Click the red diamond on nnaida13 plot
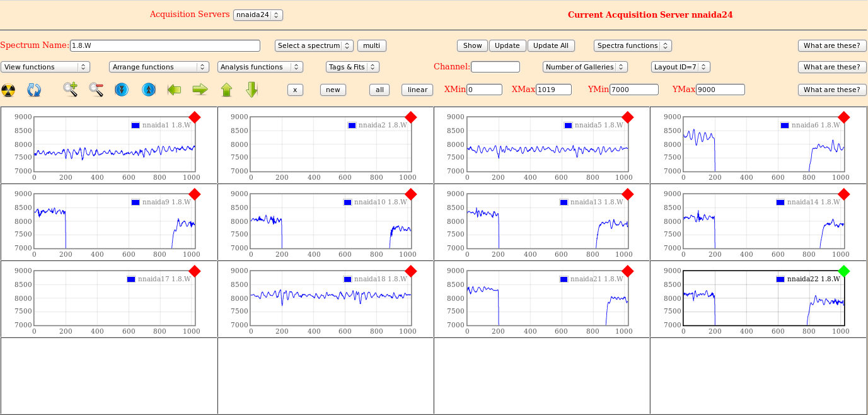The width and height of the screenshot is (868, 415). (x=627, y=194)
